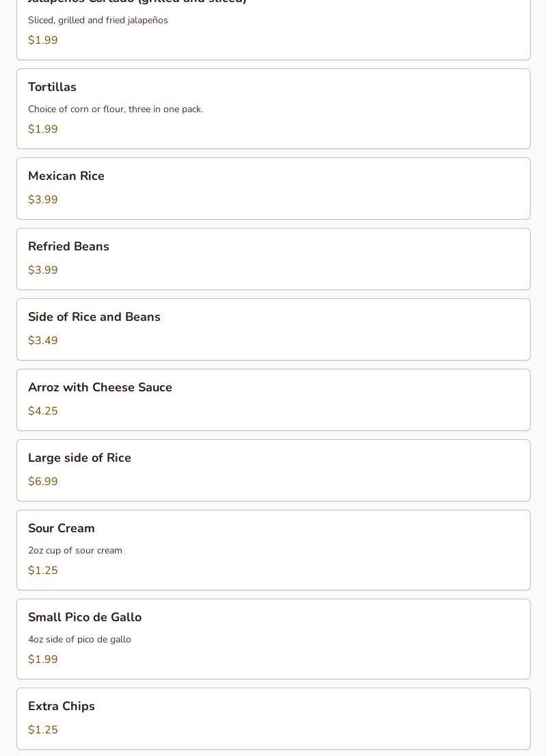The width and height of the screenshot is (547, 756).
Task: Choose the Refried Beans side
Action: tap(273, 259)
